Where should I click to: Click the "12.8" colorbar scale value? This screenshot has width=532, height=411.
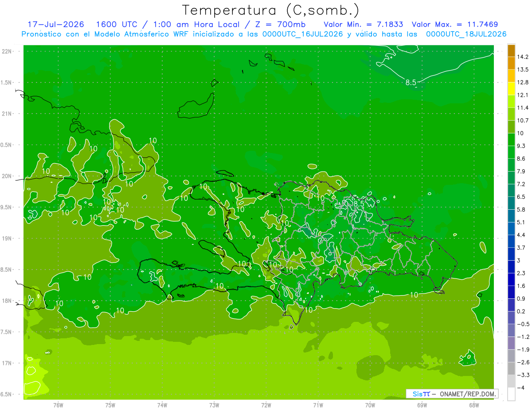pyautogui.click(x=523, y=82)
